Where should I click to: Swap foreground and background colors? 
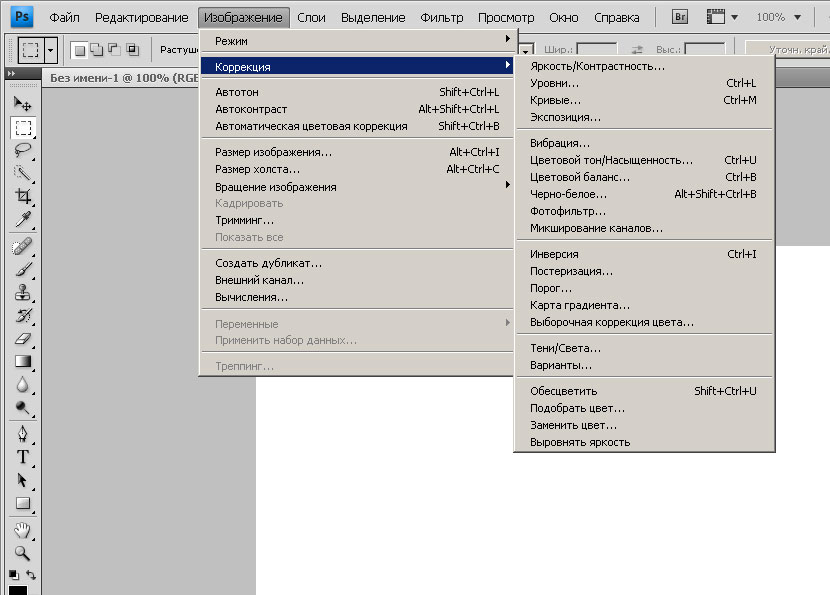point(31,574)
